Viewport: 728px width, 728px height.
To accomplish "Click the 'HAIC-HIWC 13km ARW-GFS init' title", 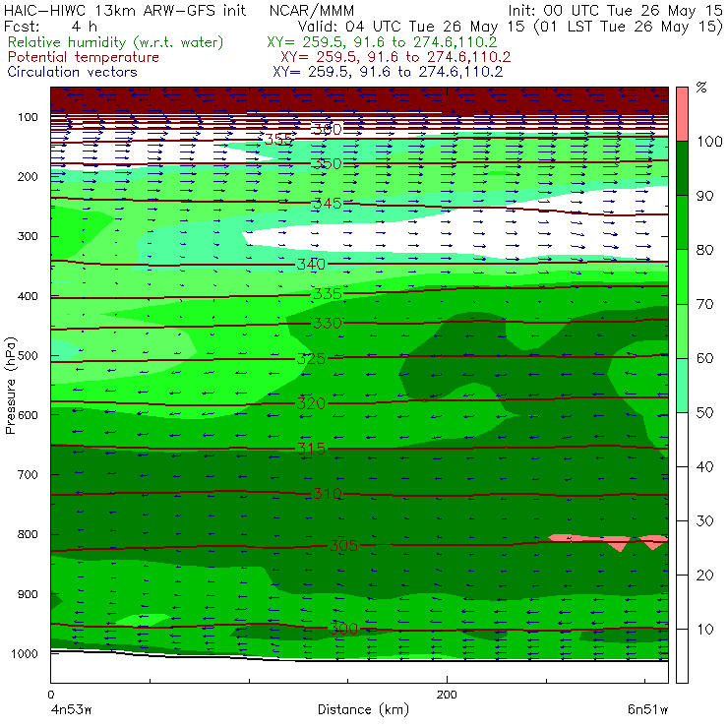I will pos(125,10).
